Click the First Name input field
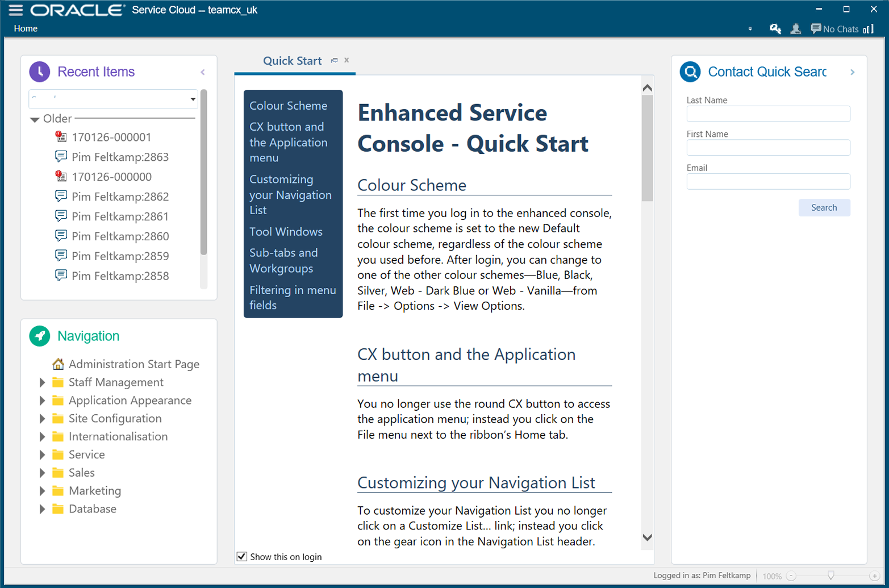Screen dimensions: 889x588 [768, 148]
